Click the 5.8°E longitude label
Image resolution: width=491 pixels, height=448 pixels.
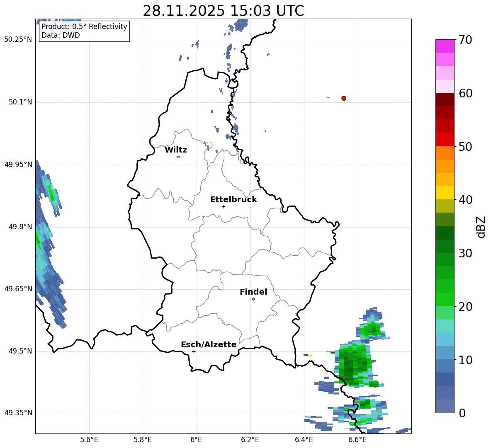pyautogui.click(x=143, y=440)
